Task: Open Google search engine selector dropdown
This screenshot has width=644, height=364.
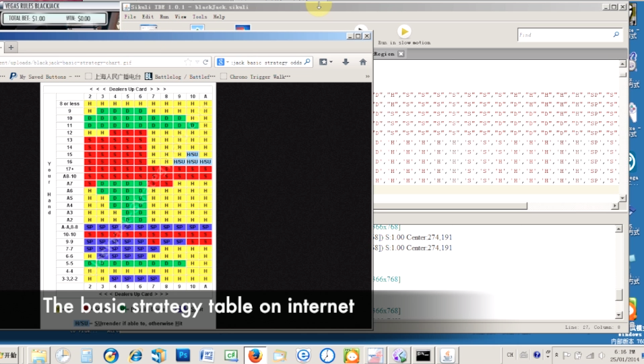Action: pyautogui.click(x=222, y=62)
